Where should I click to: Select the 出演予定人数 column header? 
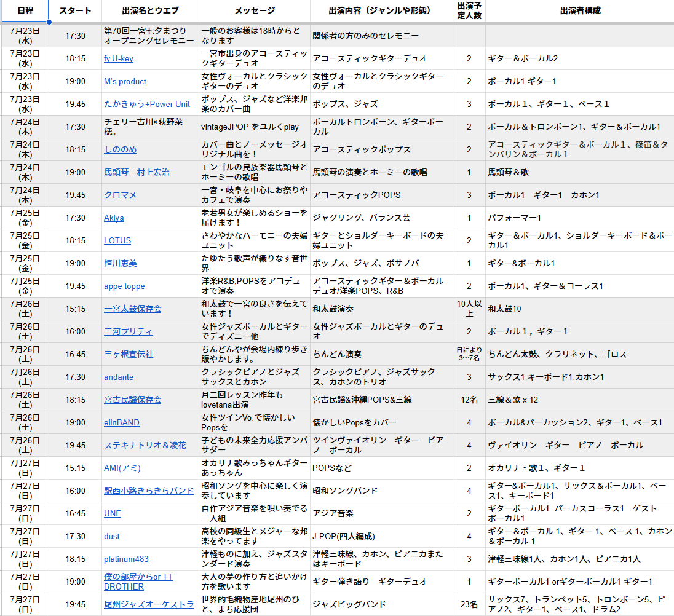tap(469, 10)
